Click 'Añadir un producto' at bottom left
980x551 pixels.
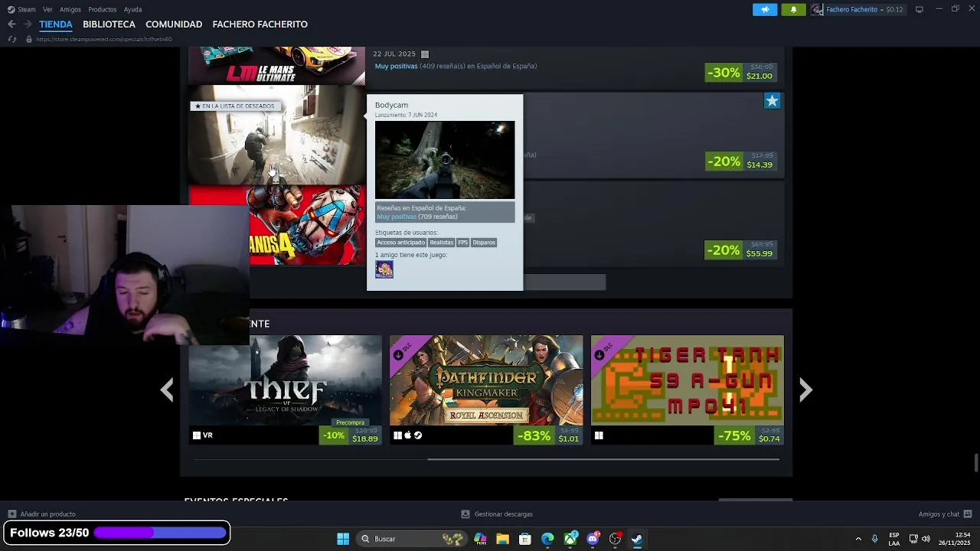(41, 514)
